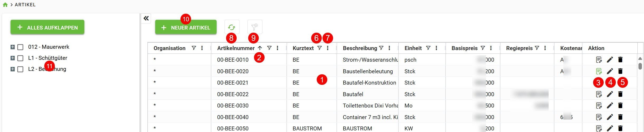Open filter for Organisation column
Viewport: 644px width, 132px height.
point(194,48)
